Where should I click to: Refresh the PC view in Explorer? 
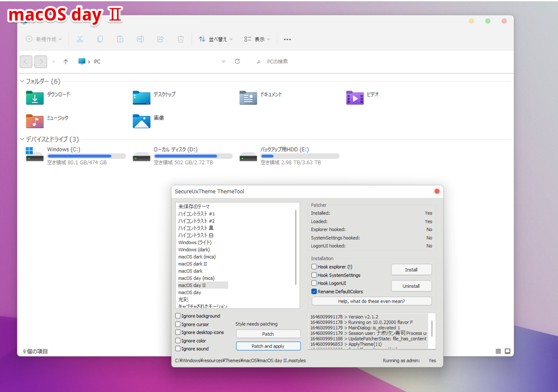pyautogui.click(x=237, y=61)
